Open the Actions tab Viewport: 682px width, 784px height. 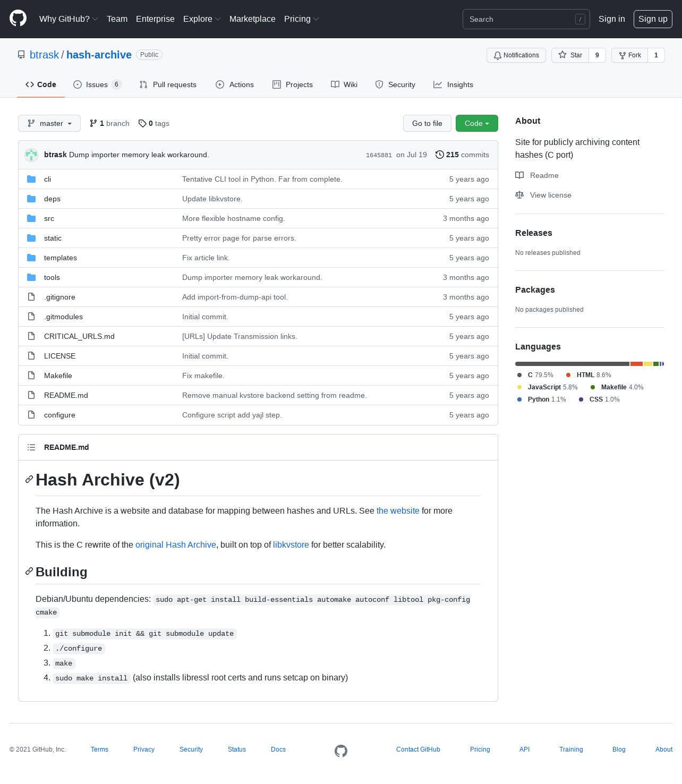point(235,84)
